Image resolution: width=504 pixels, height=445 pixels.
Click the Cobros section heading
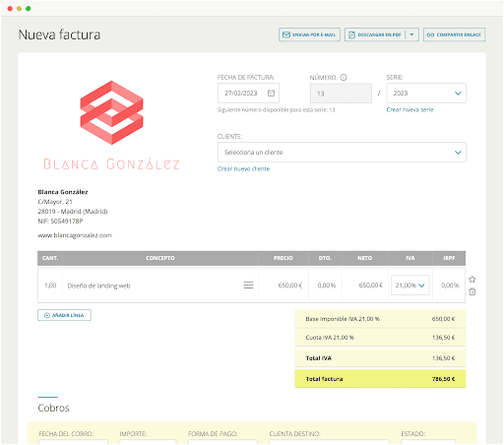[53, 408]
